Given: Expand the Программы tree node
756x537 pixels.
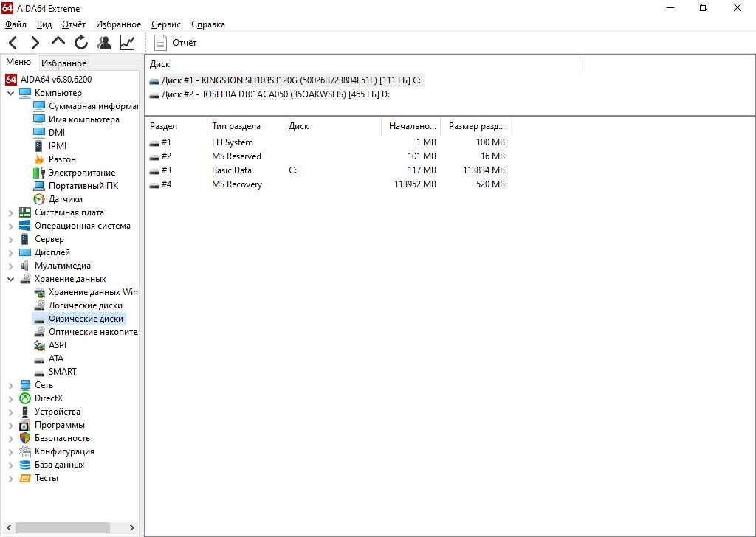Looking at the screenshot, I should (10, 426).
